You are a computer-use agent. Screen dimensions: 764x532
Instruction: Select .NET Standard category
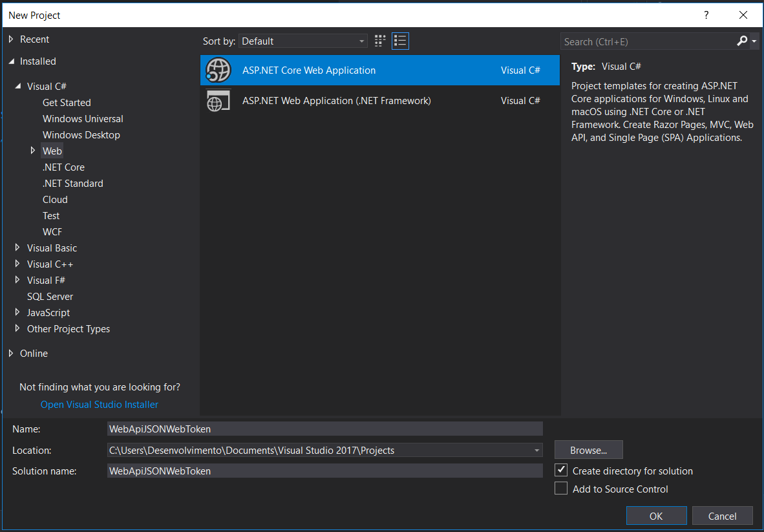tap(72, 183)
